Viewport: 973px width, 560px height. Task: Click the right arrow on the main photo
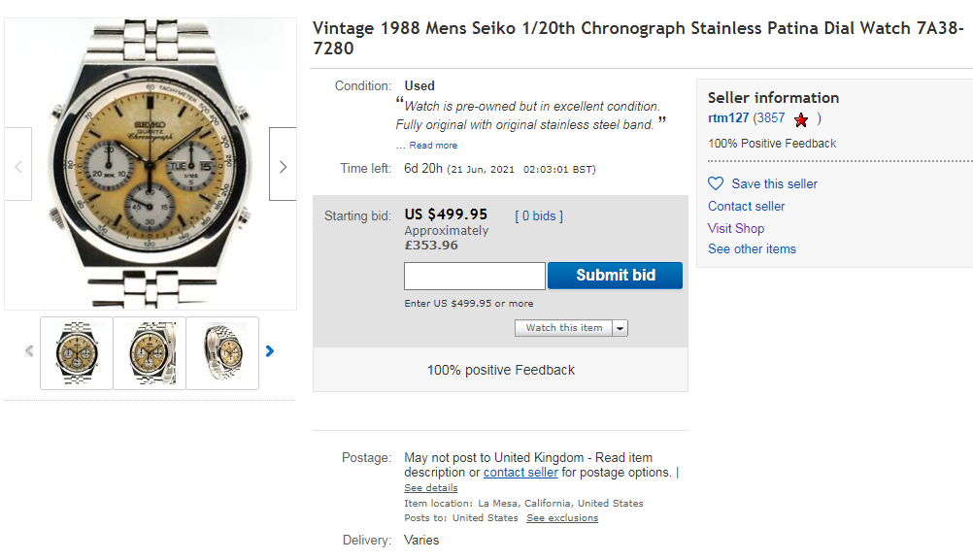tap(282, 163)
